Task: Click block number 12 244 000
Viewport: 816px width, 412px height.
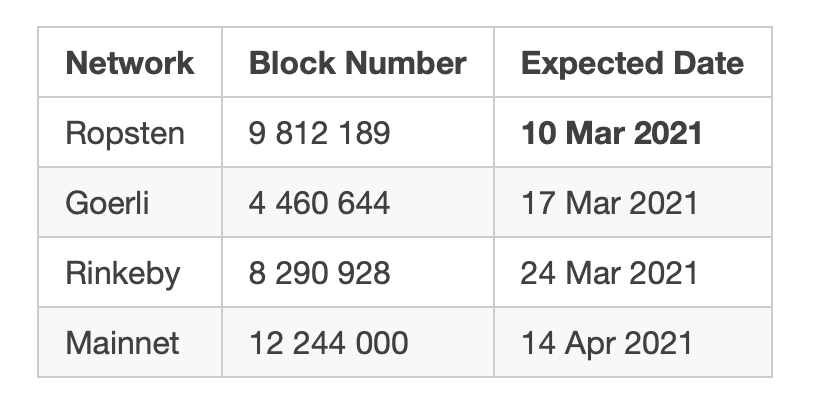Action: 328,343
